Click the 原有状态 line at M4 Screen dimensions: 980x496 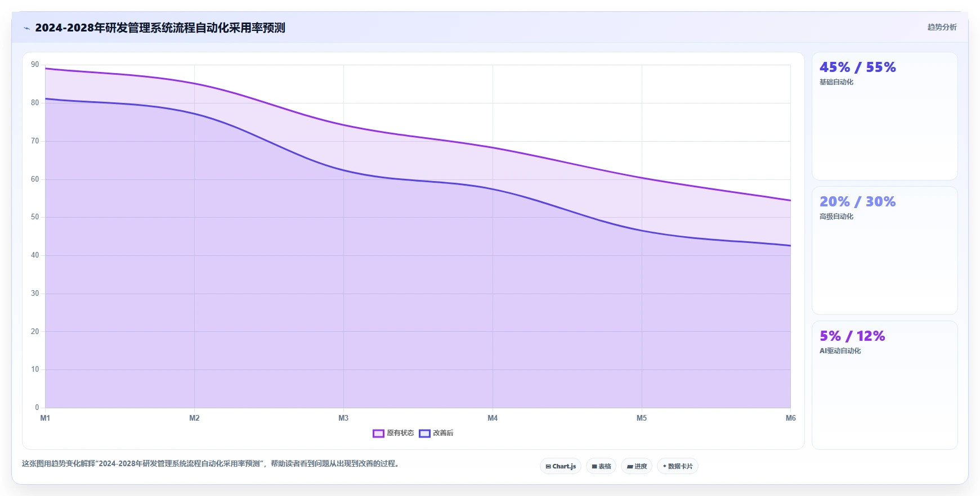click(x=493, y=148)
